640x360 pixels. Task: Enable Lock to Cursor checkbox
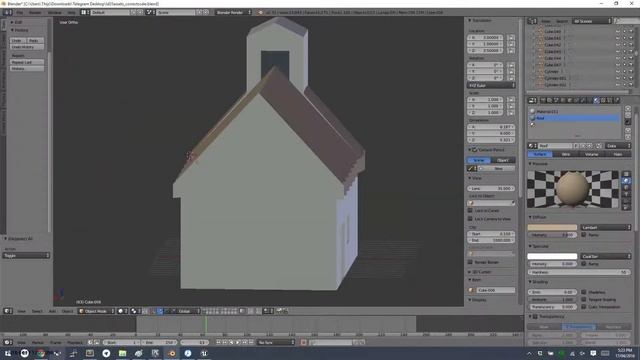point(470,211)
